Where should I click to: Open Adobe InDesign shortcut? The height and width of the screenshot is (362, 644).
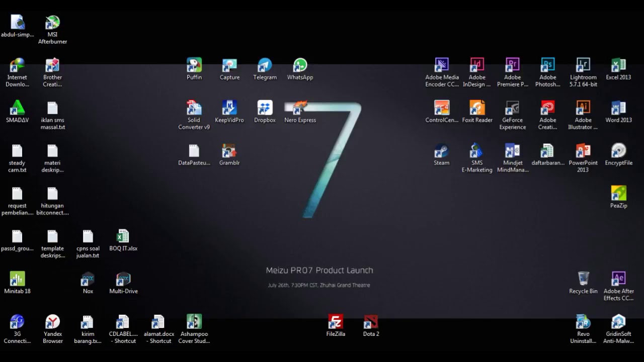point(477,65)
